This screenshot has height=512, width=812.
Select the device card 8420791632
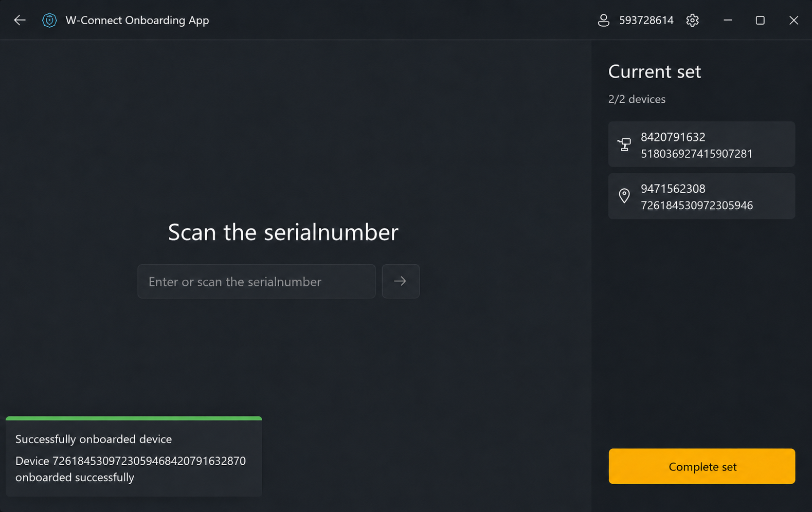pos(702,144)
